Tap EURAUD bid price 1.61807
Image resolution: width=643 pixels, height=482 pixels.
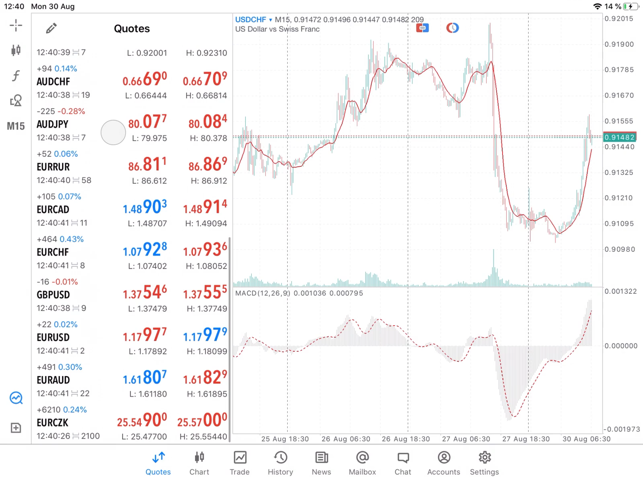tap(145, 377)
